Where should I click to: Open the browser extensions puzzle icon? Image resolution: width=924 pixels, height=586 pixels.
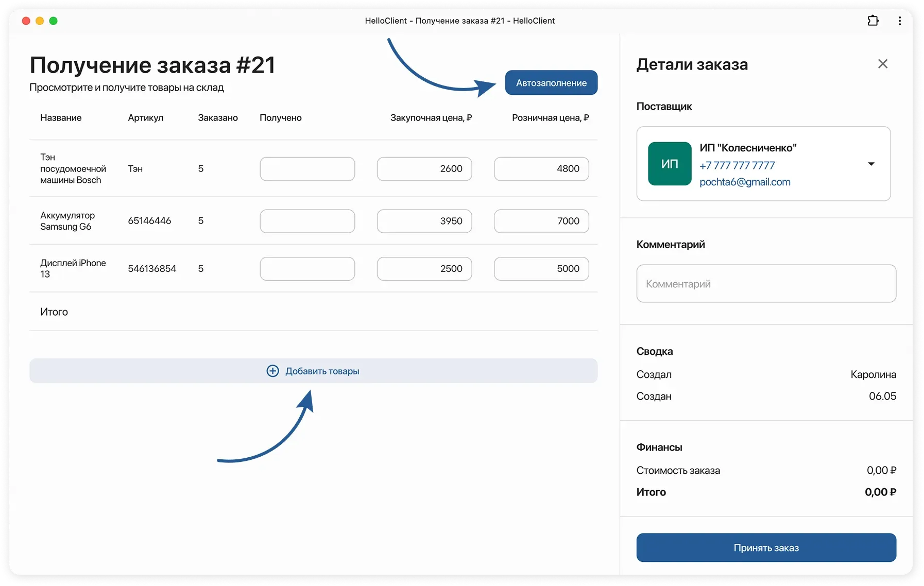874,21
